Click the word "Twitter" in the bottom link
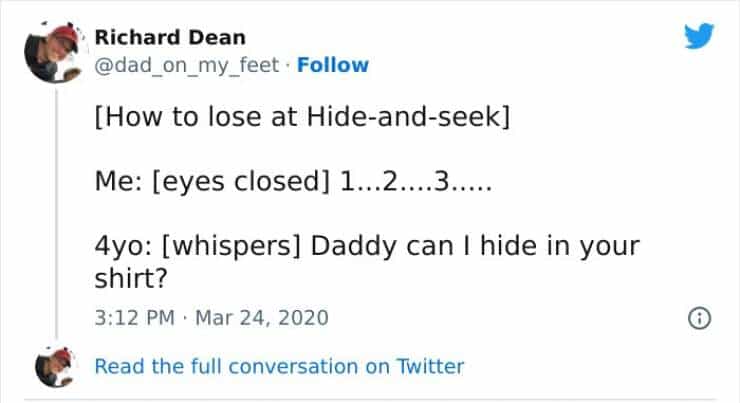The image size is (740, 403). click(429, 366)
